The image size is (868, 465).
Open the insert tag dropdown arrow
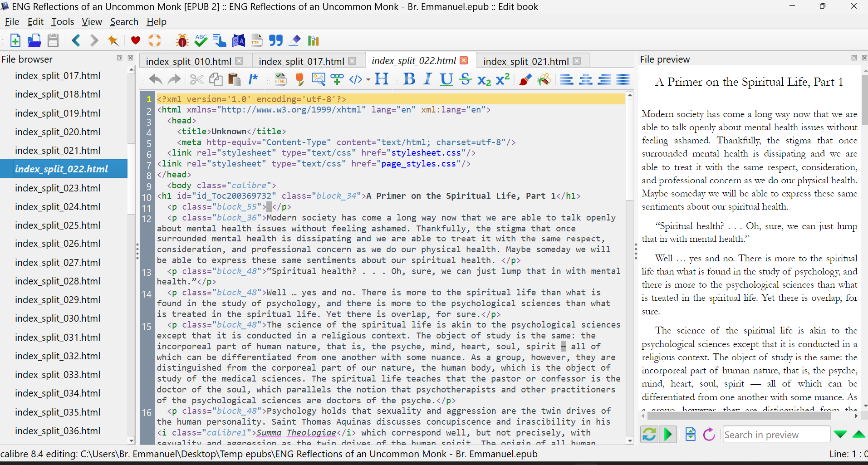tap(368, 80)
